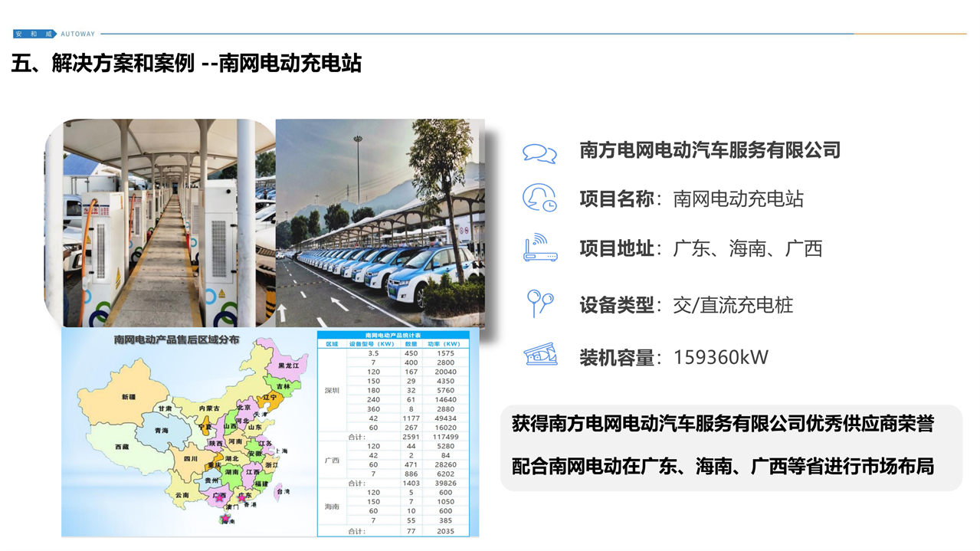
Task: Click the 2591 total quantity cell
Action: coord(411,437)
